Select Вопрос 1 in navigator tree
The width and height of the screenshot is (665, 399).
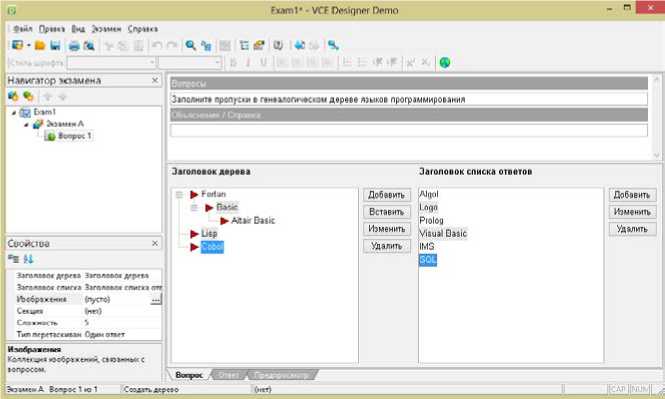coord(74,136)
